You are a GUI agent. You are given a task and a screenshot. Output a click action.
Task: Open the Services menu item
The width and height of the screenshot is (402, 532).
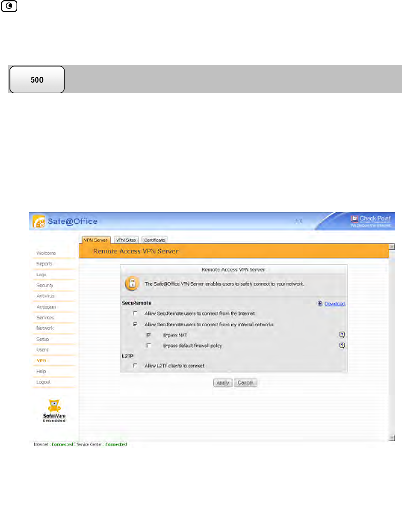46,318
